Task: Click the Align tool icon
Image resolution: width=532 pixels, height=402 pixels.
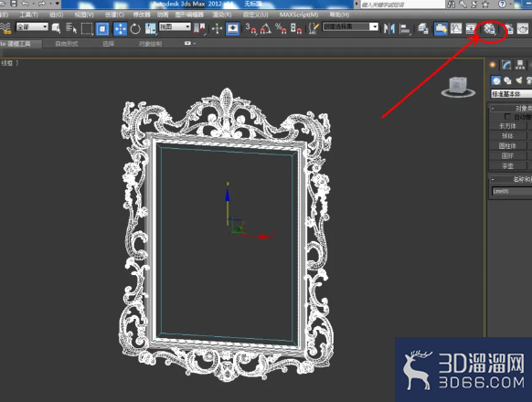Action: point(405,28)
